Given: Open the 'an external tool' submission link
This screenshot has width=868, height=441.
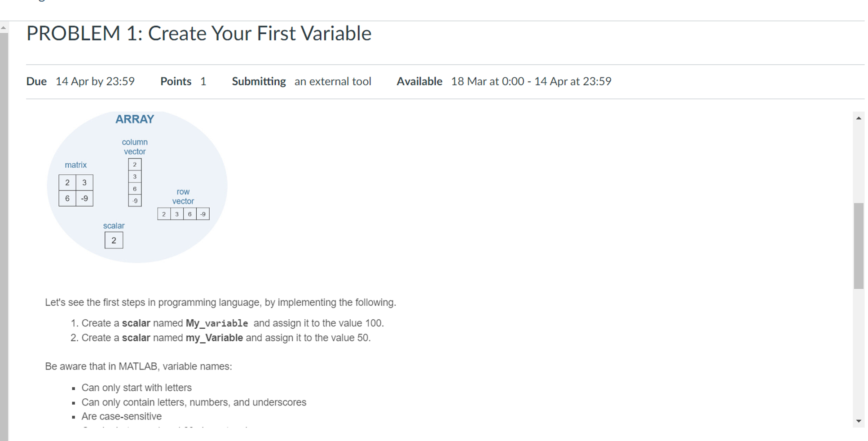Looking at the screenshot, I should coord(332,81).
